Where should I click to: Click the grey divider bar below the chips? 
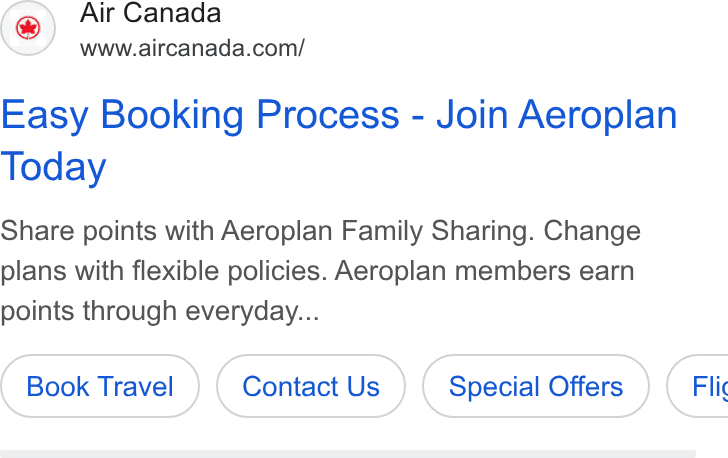348,454
